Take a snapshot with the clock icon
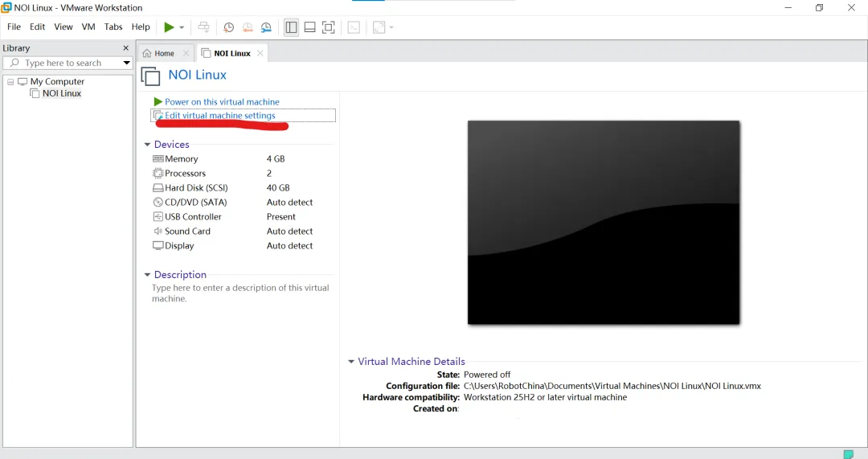Image resolution: width=868 pixels, height=459 pixels. (x=228, y=27)
